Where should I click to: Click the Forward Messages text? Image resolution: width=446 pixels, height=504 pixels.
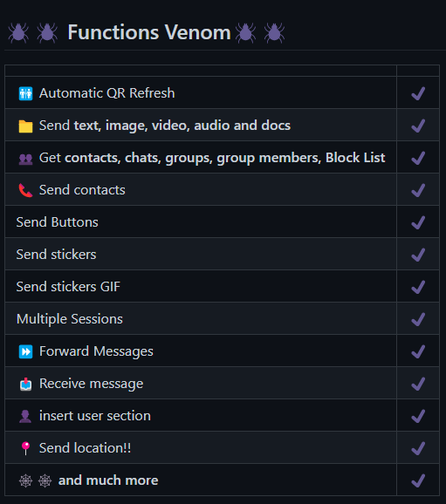click(96, 351)
